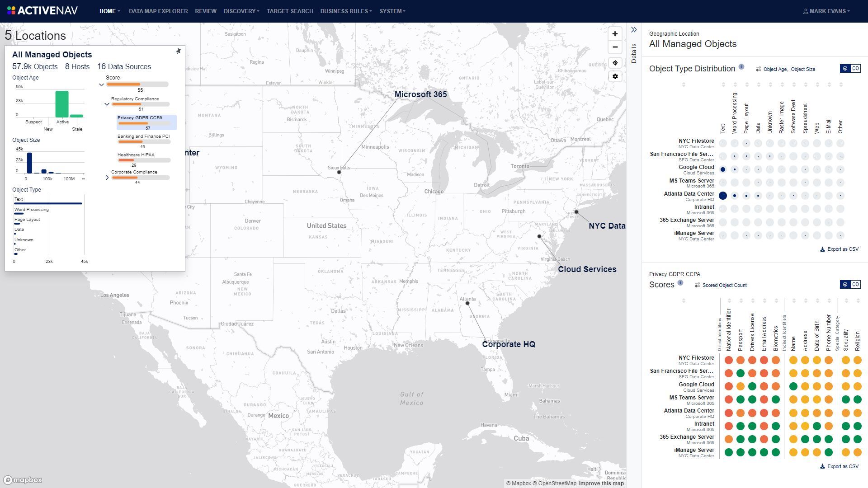Click the Cloud Services map label

(x=587, y=269)
